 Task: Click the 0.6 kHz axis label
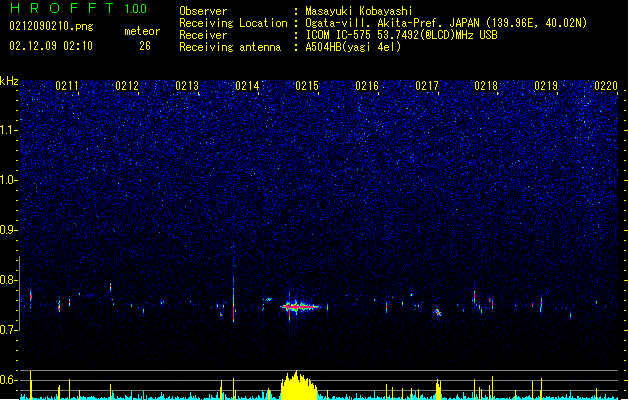click(9, 380)
